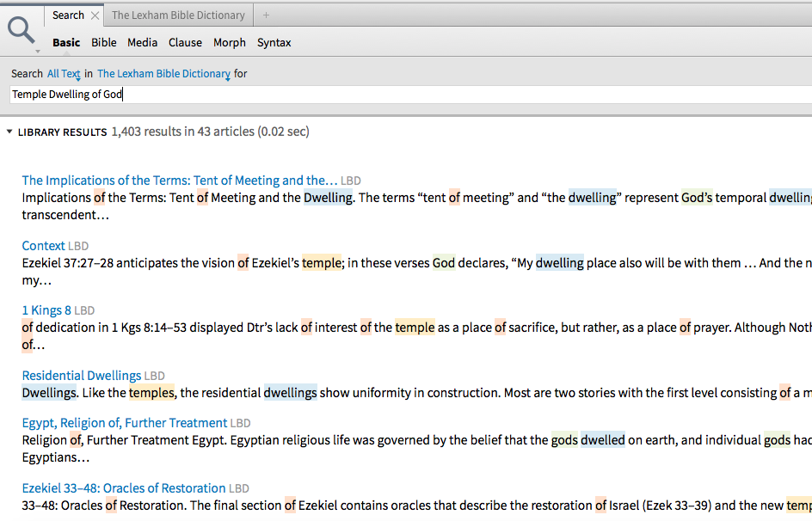Choose the Basic search type
The image size is (812, 521).
66,42
